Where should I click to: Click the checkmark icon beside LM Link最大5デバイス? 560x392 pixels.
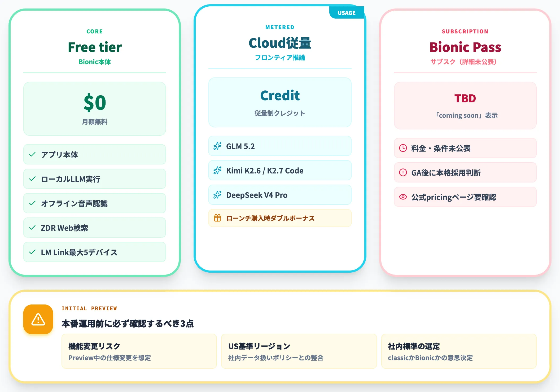[32, 252]
